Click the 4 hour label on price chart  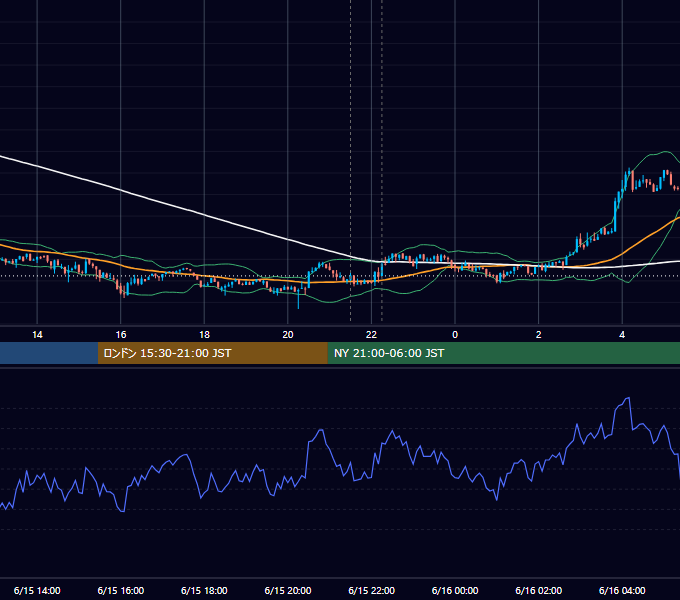pos(622,335)
